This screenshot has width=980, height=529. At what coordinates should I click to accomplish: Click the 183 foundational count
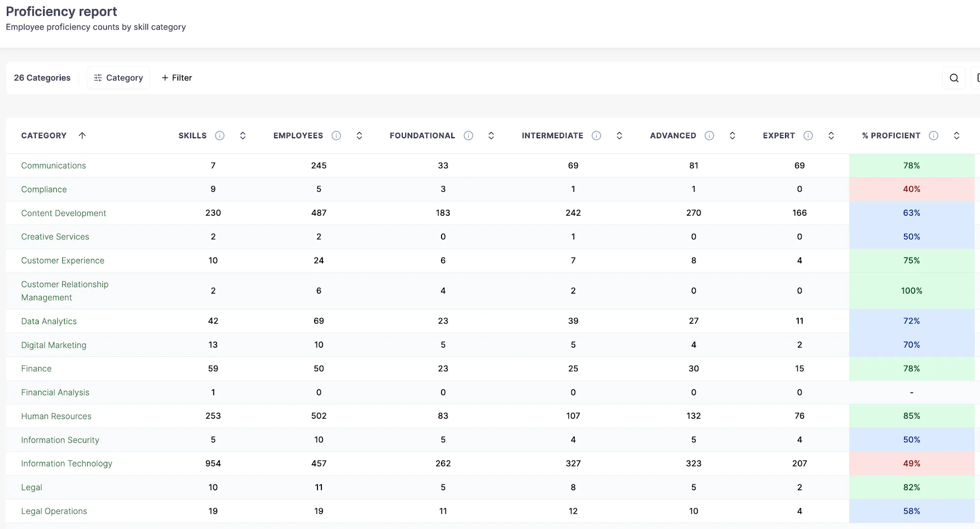(x=443, y=213)
